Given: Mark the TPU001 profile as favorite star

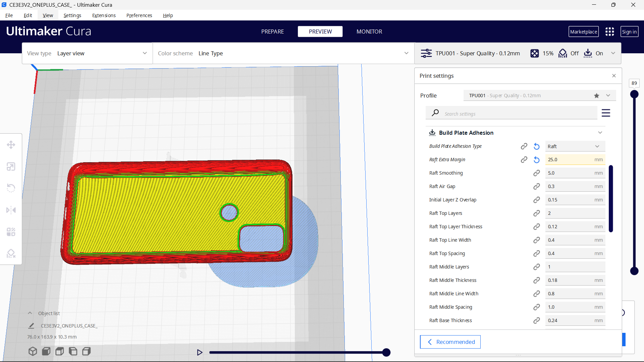Looking at the screenshot, I should 596,96.
